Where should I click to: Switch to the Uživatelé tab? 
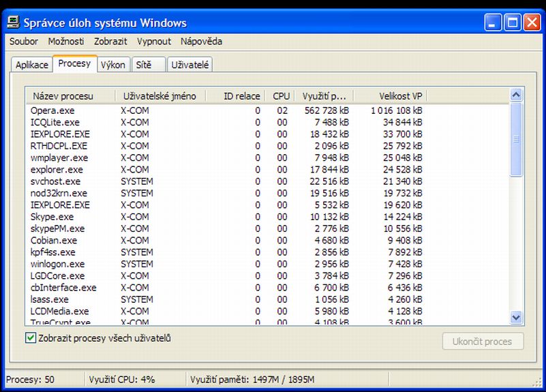tap(190, 65)
